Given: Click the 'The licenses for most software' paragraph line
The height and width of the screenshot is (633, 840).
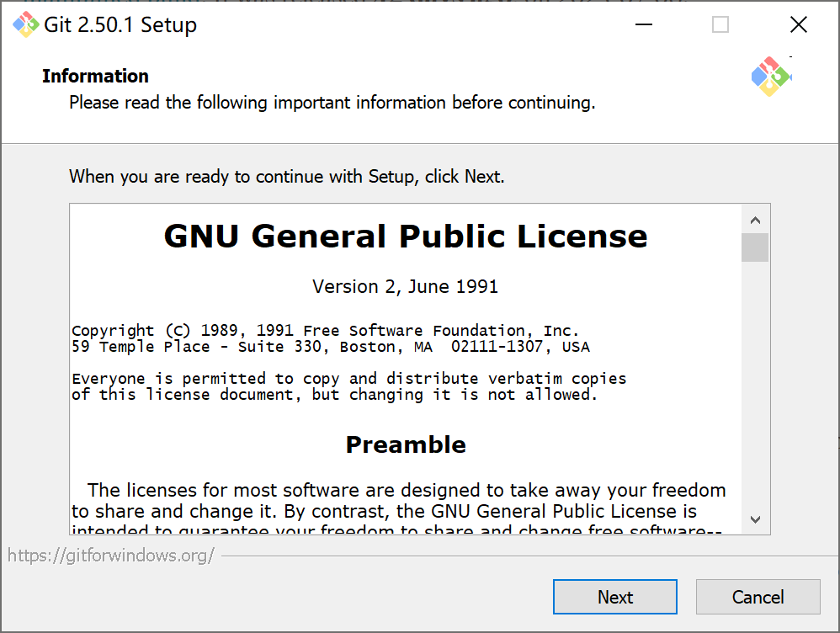Looking at the screenshot, I should pyautogui.click(x=406, y=491).
